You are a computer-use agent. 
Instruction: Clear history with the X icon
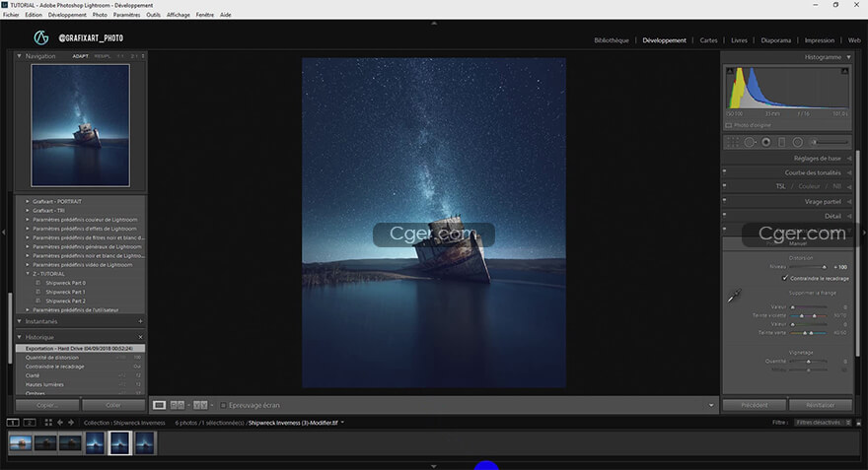(140, 337)
